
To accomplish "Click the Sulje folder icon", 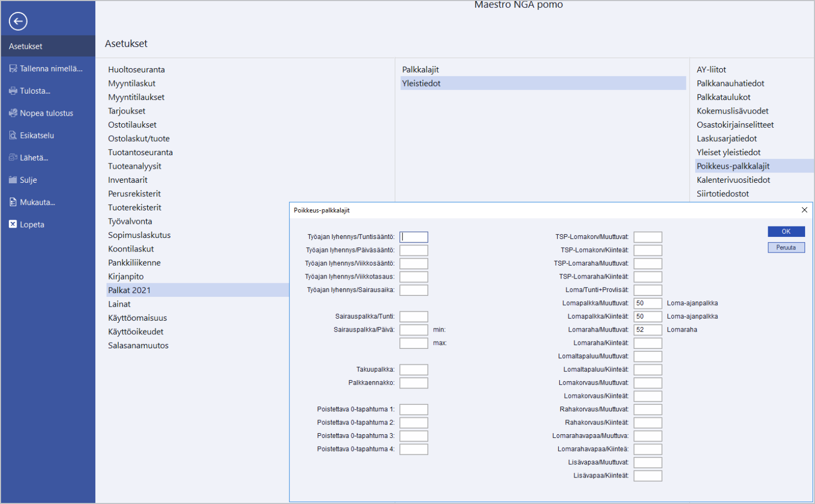I will click(x=13, y=180).
